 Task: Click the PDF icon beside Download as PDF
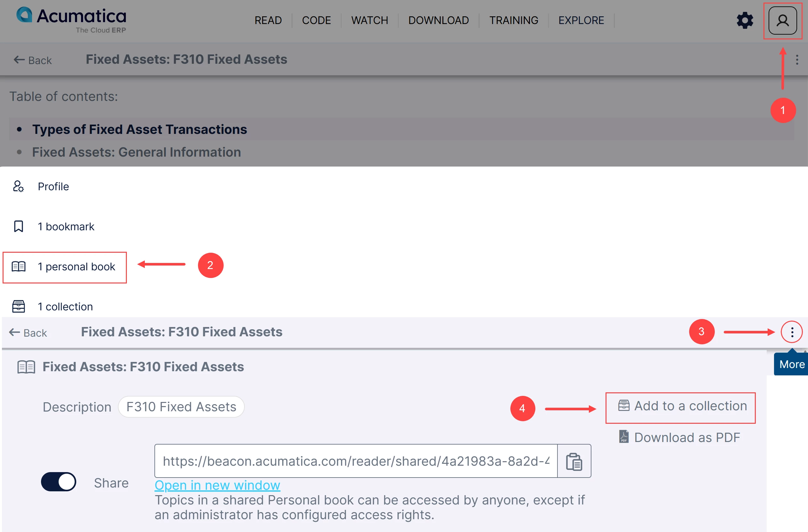pos(624,437)
